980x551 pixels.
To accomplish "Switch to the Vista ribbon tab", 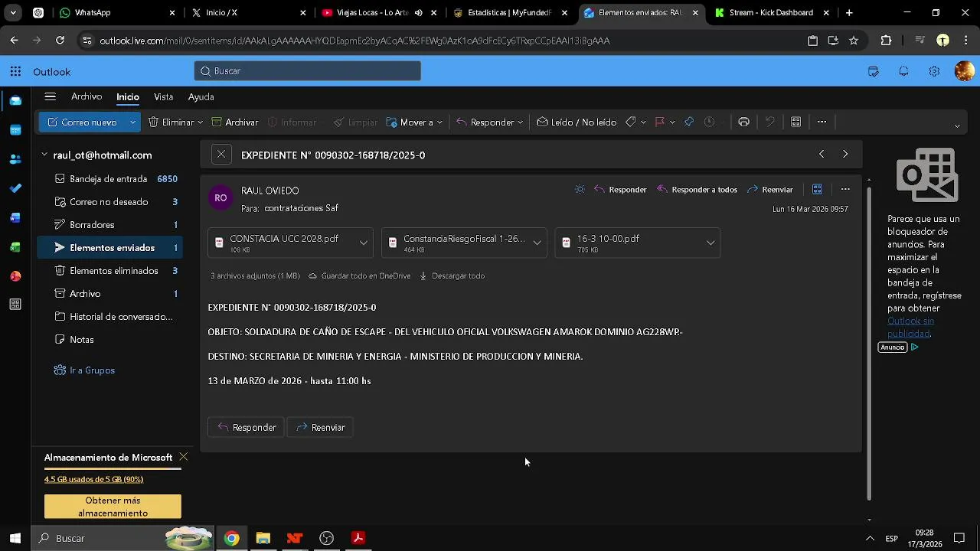I will point(163,97).
